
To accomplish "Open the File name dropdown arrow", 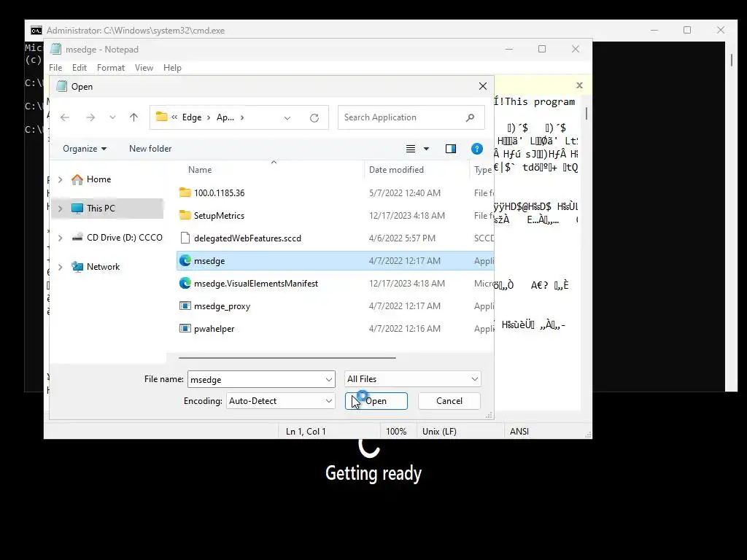I will point(329,379).
